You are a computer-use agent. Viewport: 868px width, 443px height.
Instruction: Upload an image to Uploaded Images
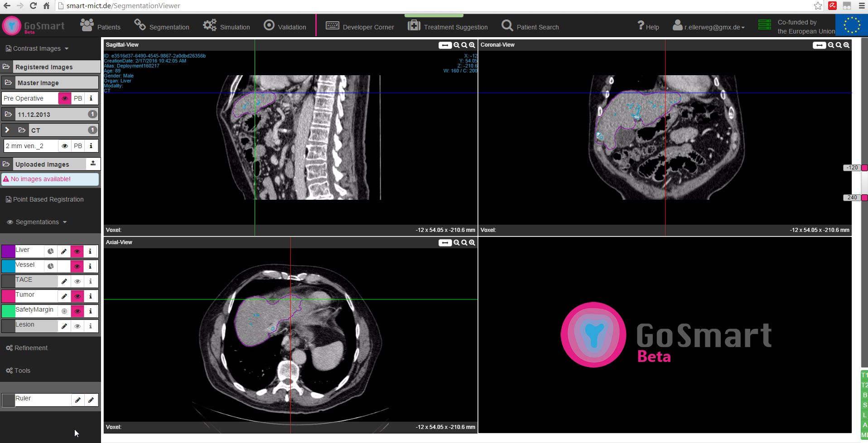click(93, 164)
